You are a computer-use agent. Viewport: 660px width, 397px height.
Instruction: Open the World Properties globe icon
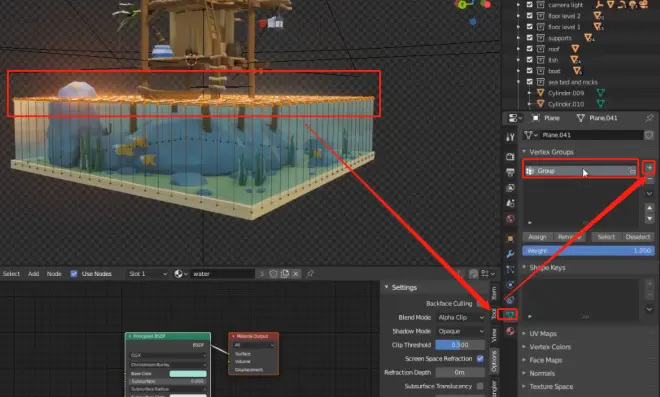click(510, 219)
